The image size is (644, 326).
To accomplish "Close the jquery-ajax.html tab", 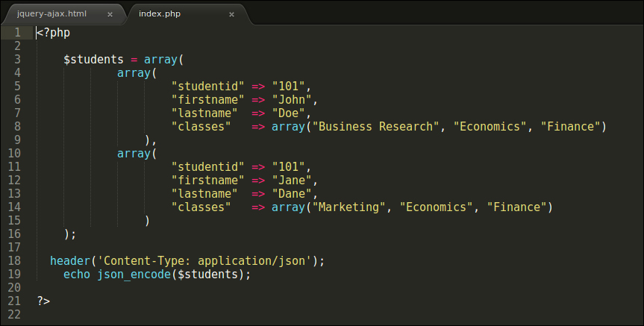I will click(x=110, y=14).
